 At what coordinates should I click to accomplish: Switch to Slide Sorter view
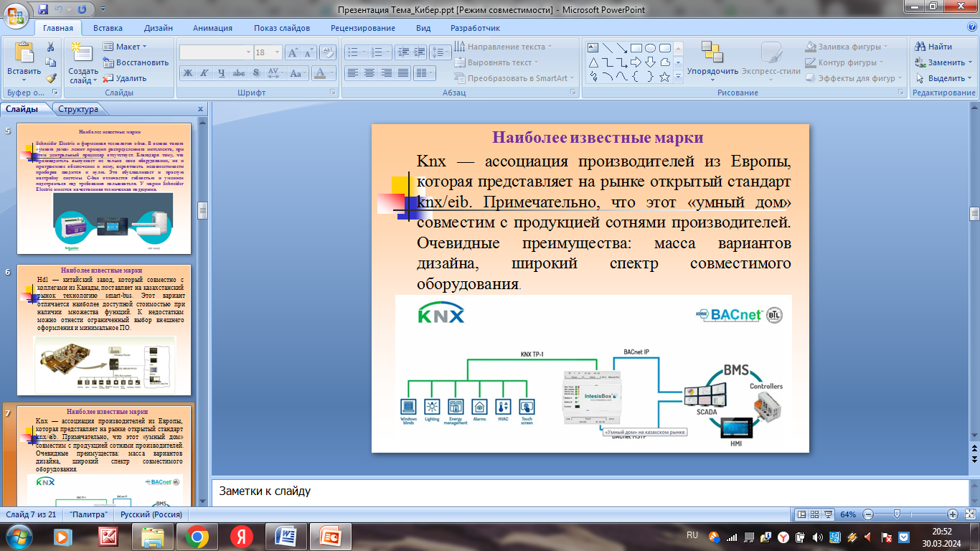(x=815, y=514)
